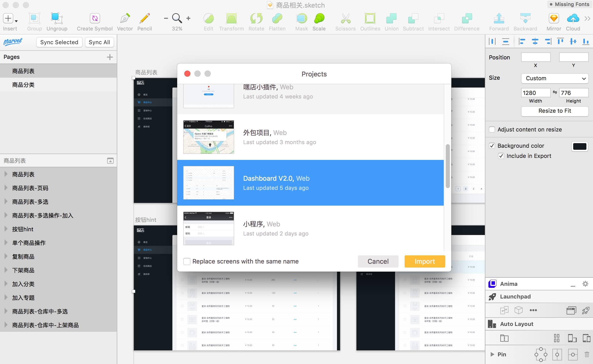Open Anima settings gear
This screenshot has height=364, width=593.
click(585, 284)
